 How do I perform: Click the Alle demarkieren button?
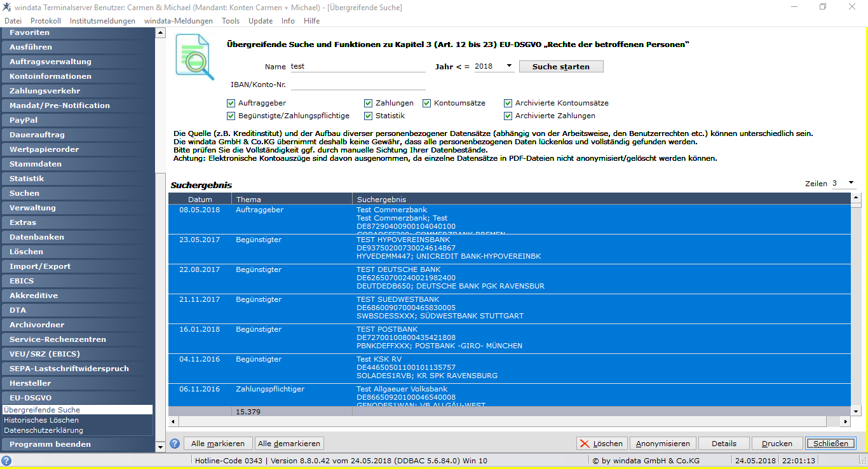(x=289, y=444)
